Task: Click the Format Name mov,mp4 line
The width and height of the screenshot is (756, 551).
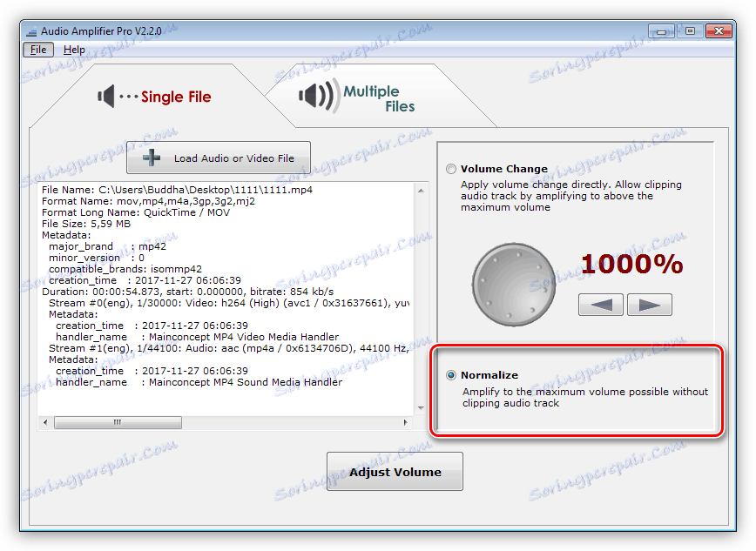Action: coord(148,201)
